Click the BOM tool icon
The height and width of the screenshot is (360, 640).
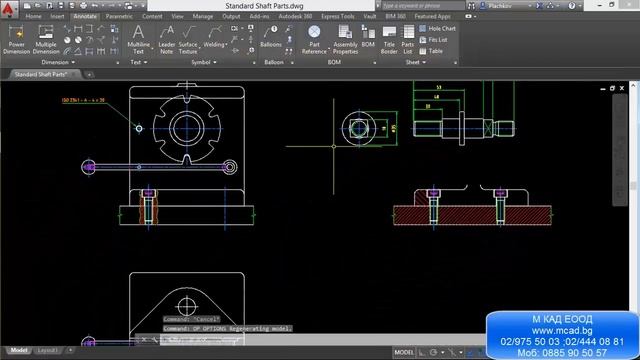click(x=368, y=36)
